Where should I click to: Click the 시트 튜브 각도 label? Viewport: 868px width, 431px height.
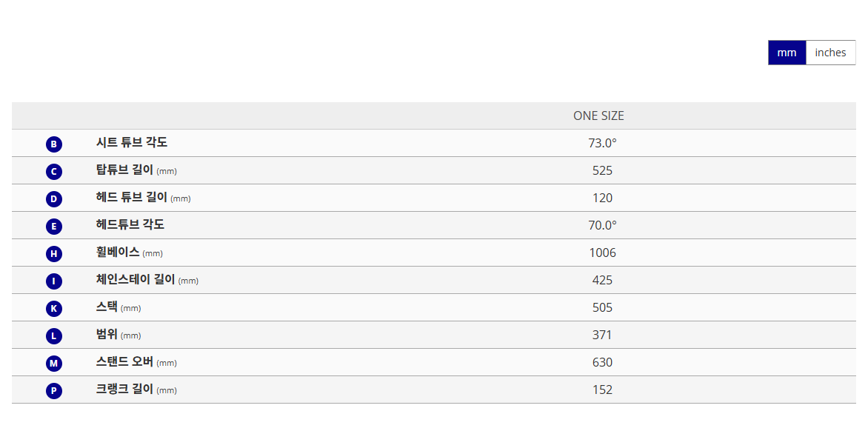[x=132, y=142]
